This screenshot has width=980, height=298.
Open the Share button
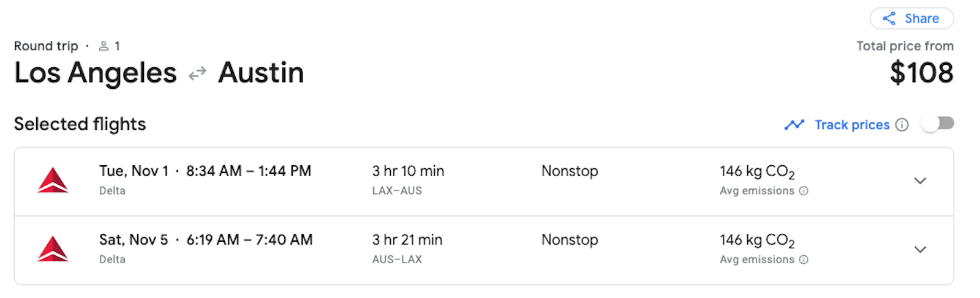click(911, 18)
